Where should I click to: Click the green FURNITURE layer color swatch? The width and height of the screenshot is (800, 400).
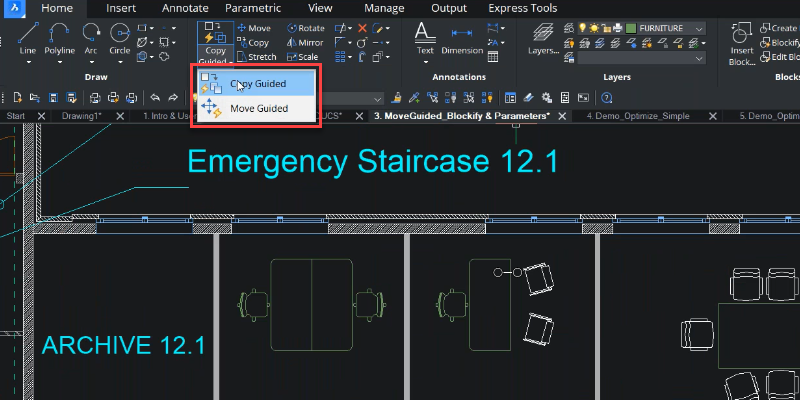point(631,28)
